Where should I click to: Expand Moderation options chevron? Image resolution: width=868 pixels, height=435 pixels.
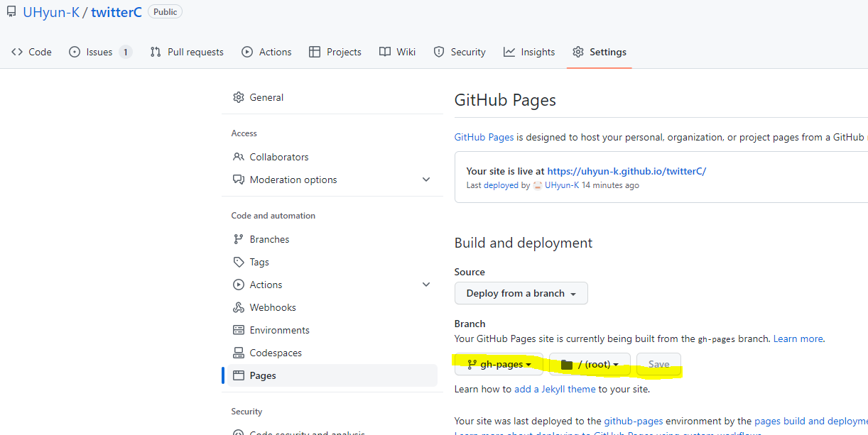426,180
